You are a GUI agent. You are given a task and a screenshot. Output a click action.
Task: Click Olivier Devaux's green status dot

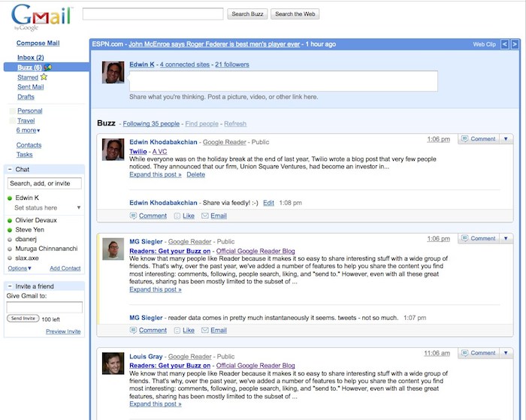(9, 221)
